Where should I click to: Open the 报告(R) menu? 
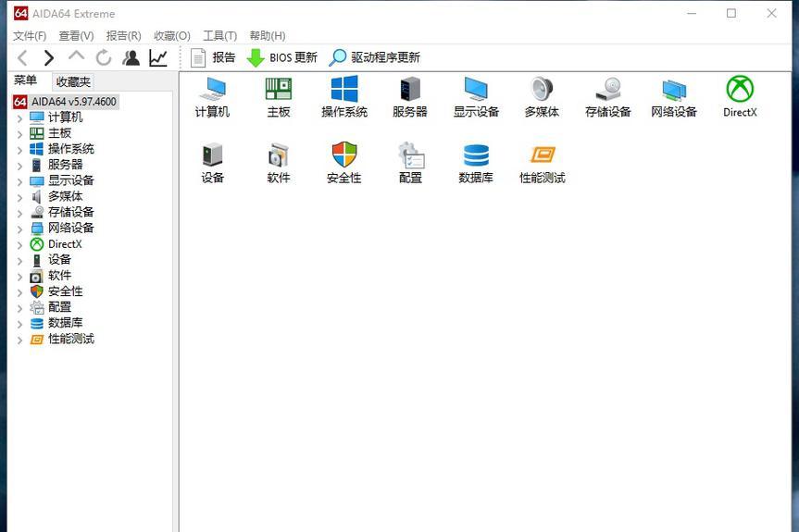pos(124,36)
